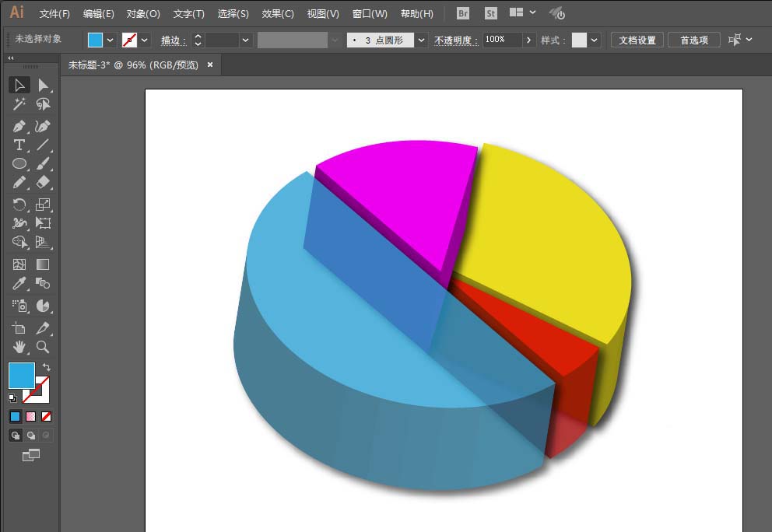Select the Paintbrush tool

(43, 163)
